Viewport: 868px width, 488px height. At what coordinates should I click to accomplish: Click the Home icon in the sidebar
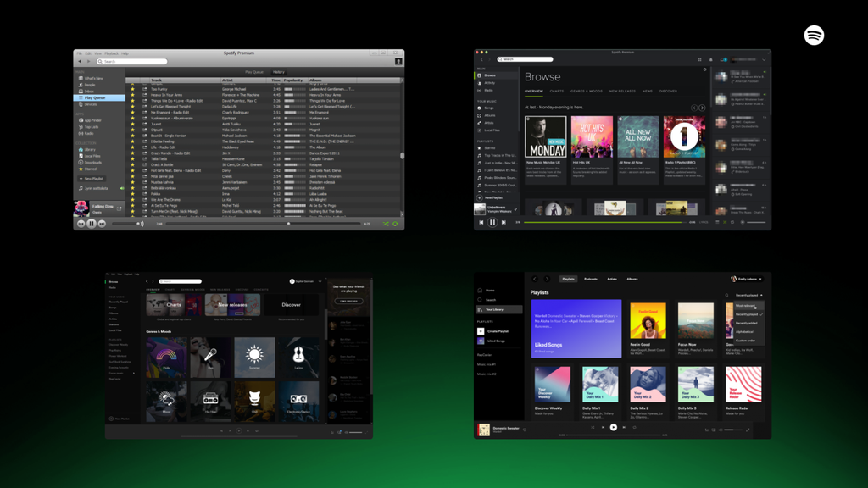click(x=479, y=291)
